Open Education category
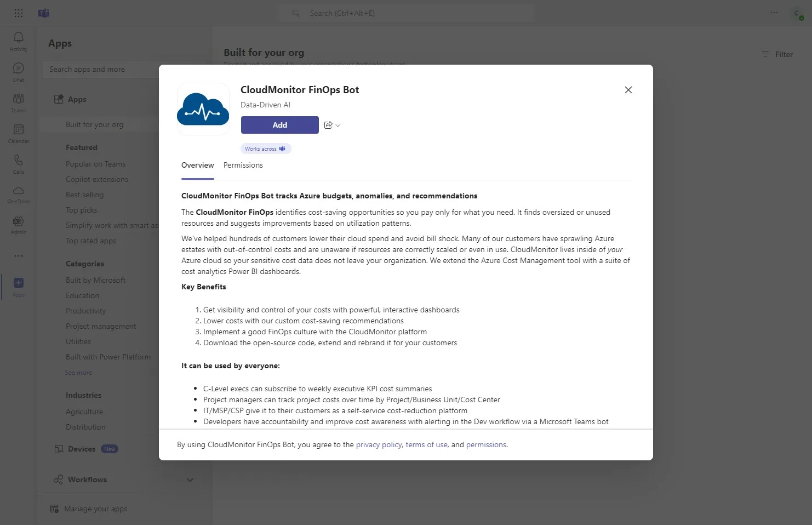The width and height of the screenshot is (812, 525). point(83,295)
